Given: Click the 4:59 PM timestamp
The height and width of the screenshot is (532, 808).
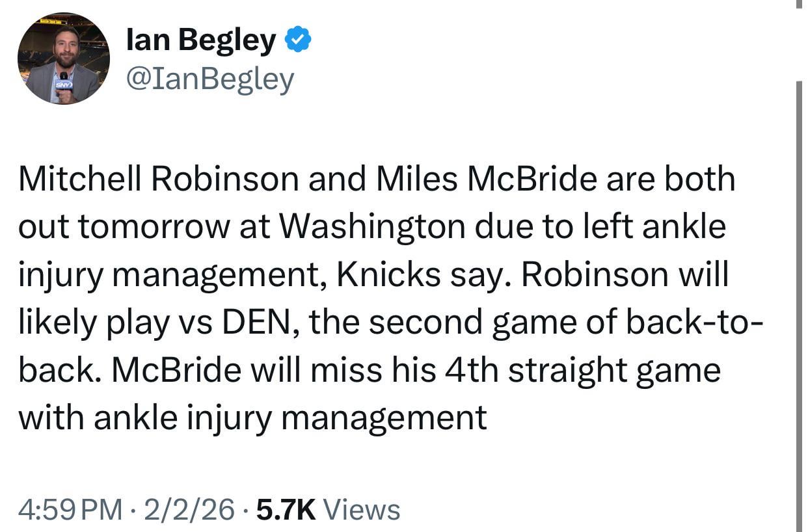Looking at the screenshot, I should [70, 509].
